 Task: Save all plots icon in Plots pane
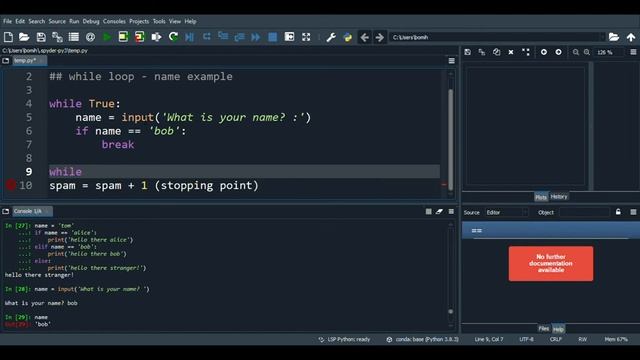(x=482, y=52)
